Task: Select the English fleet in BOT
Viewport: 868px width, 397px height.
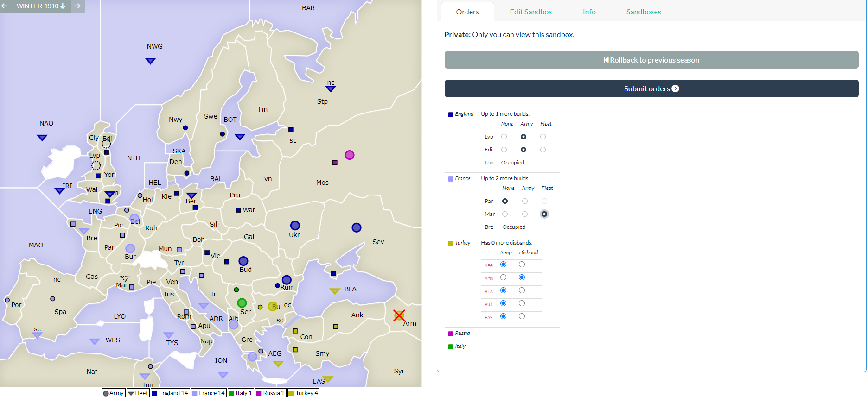Action: pos(240,137)
